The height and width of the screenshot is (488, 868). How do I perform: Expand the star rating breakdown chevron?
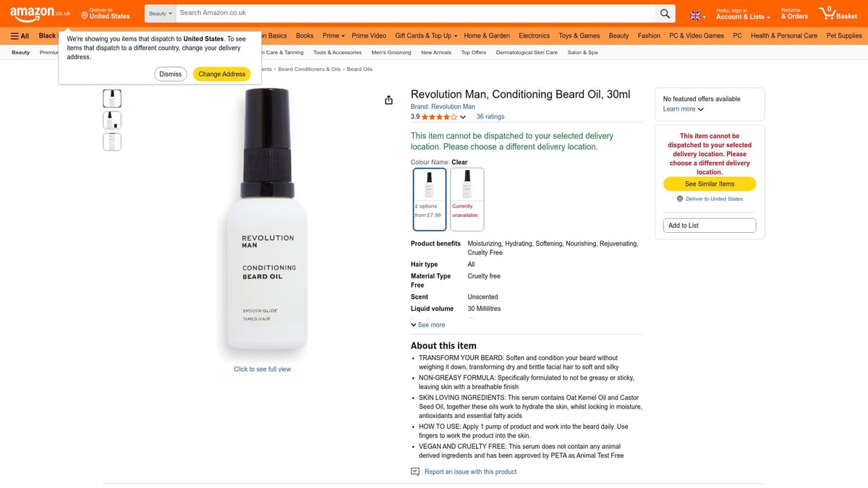click(x=463, y=116)
